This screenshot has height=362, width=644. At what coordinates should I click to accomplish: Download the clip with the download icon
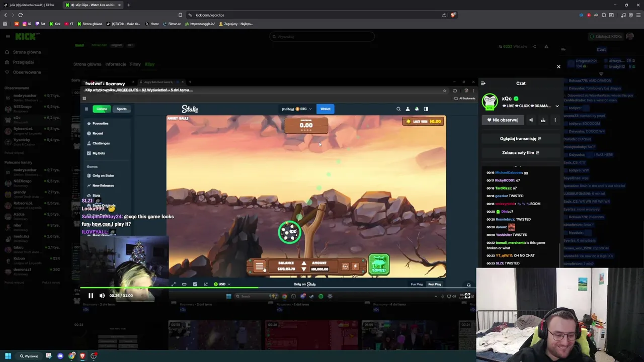[543, 120]
